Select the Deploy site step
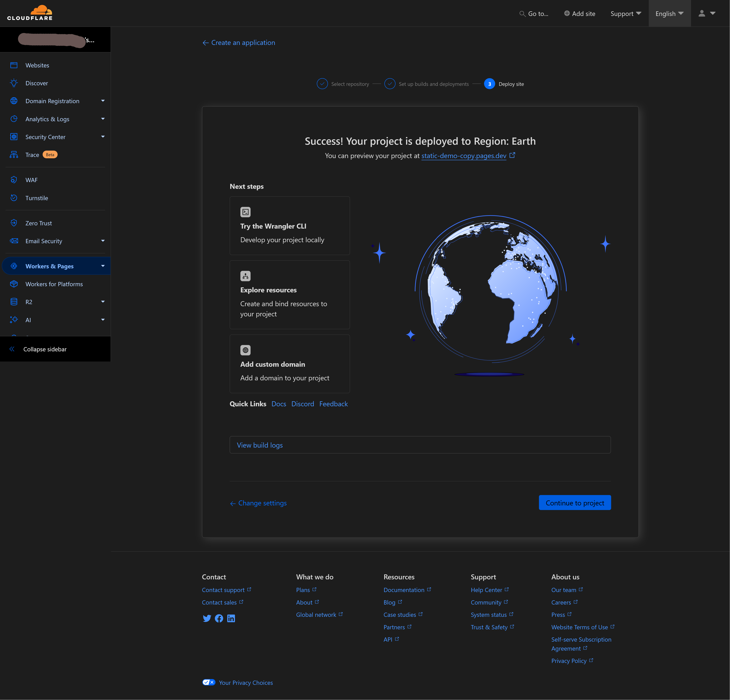Screen dimensions: 730x700 coord(489,84)
